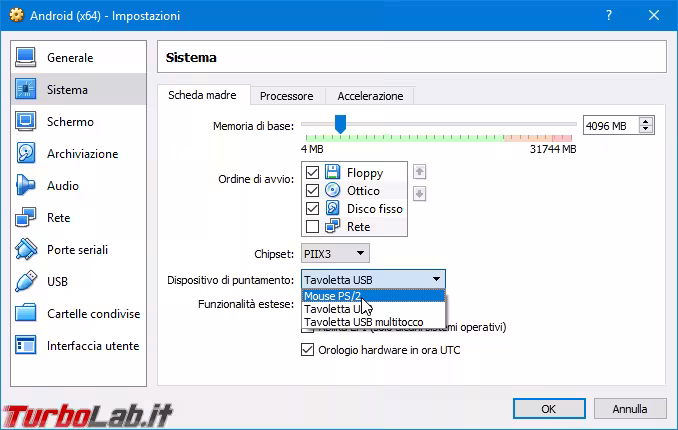Increase memory with stepper up arrow
Image resolution: width=678 pixels, height=430 pixels.
646,122
